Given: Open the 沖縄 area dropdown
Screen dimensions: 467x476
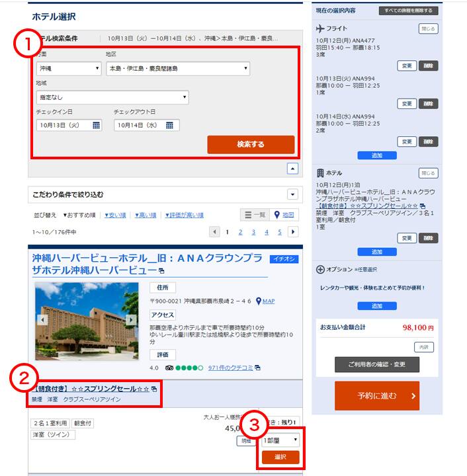Looking at the screenshot, I should coord(69,69).
